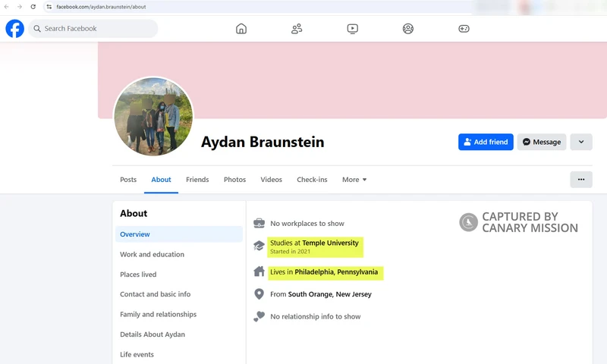Reload the page with the refresh icon
Screen dimensions: 607x364
pyautogui.click(x=33, y=7)
